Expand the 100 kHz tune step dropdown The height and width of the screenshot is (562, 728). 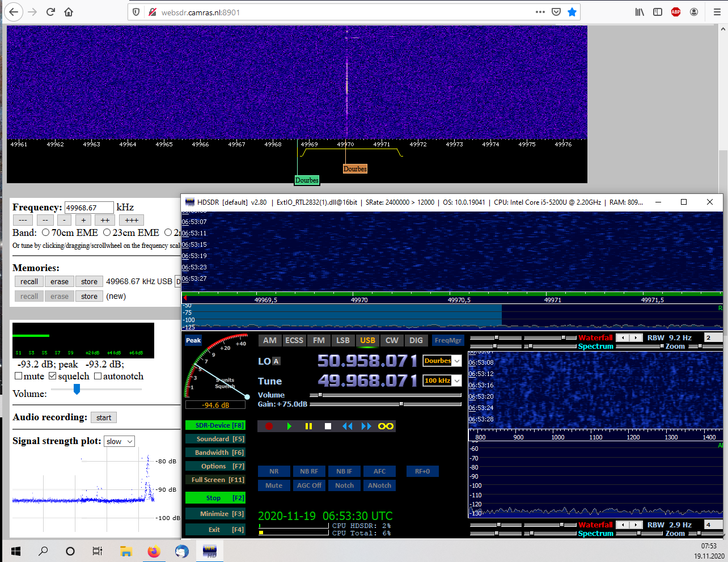[x=457, y=381]
